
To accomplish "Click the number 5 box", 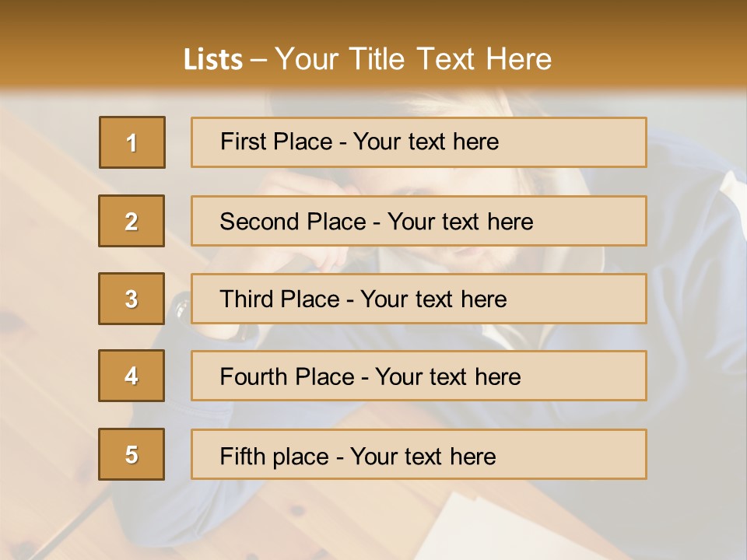I will 132,454.
